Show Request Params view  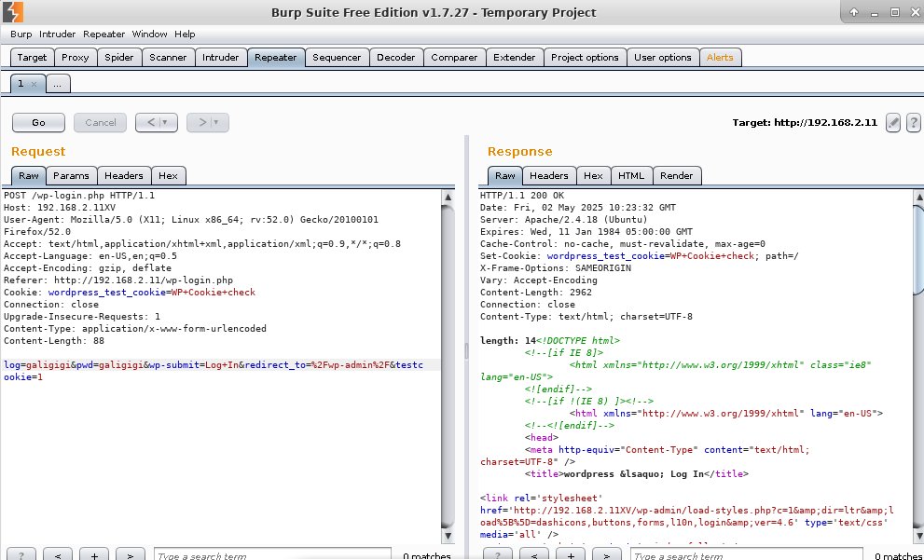[71, 175]
